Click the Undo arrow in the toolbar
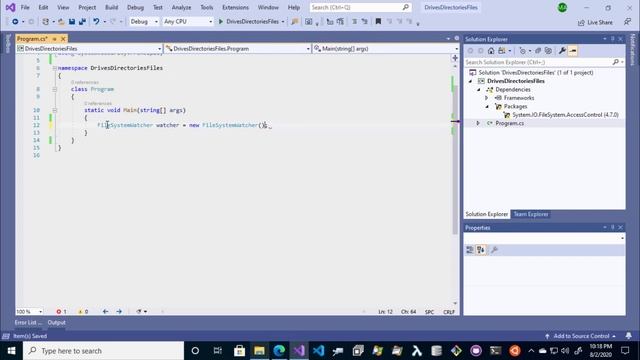The width and height of the screenshot is (640, 360). (96, 22)
